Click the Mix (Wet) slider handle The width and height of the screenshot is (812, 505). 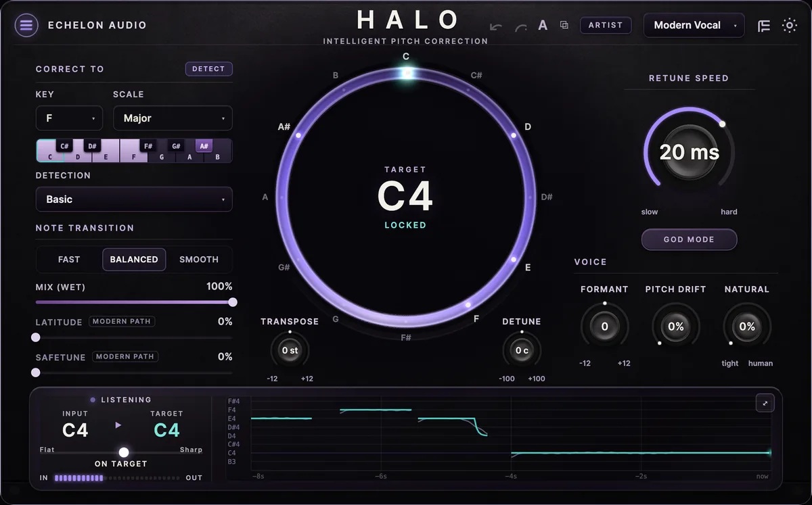click(x=233, y=302)
